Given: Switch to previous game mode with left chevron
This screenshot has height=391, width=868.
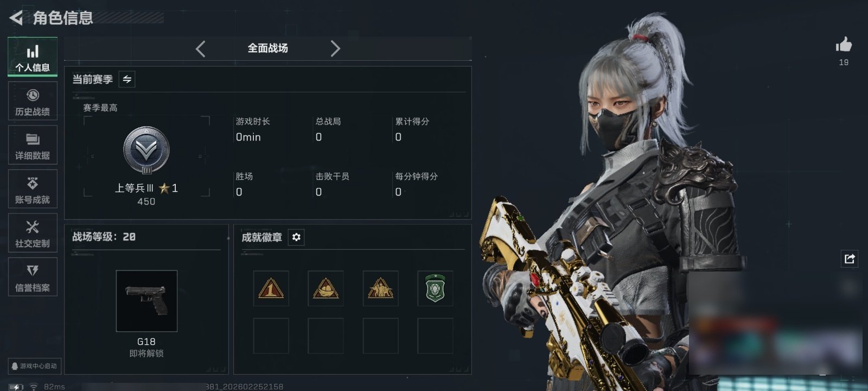Looking at the screenshot, I should tap(200, 49).
